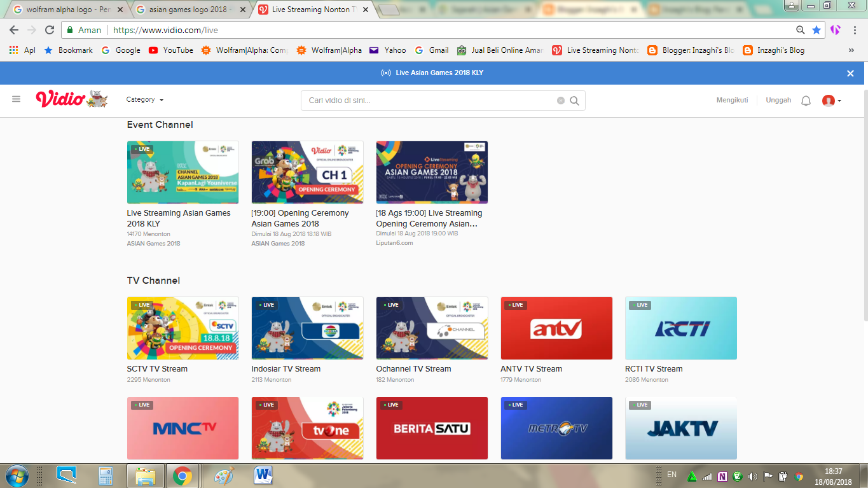Click the 'SCTV TV Stream' title text
Image resolution: width=868 pixels, height=488 pixels.
(x=158, y=369)
